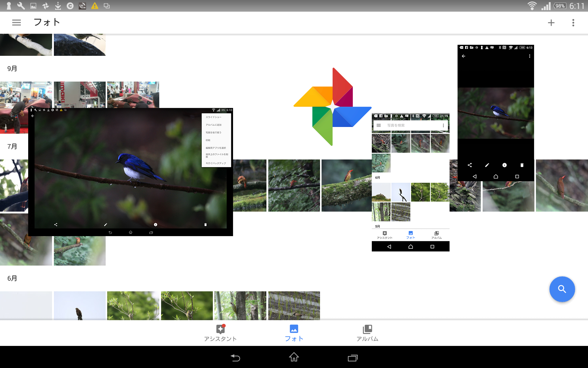Tap the 98% battery indicator in status bar
Screen dimensions: 588x368
pos(560,6)
